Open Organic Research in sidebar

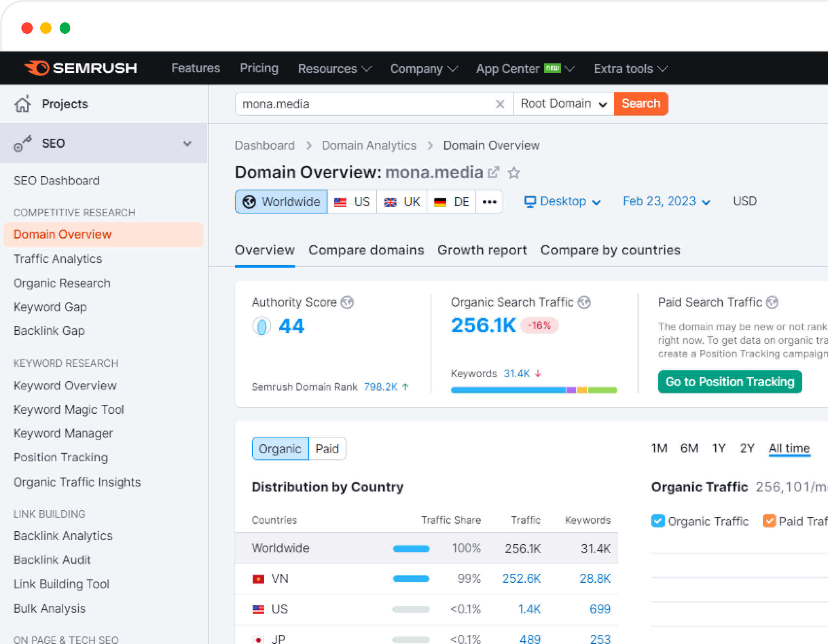click(62, 283)
